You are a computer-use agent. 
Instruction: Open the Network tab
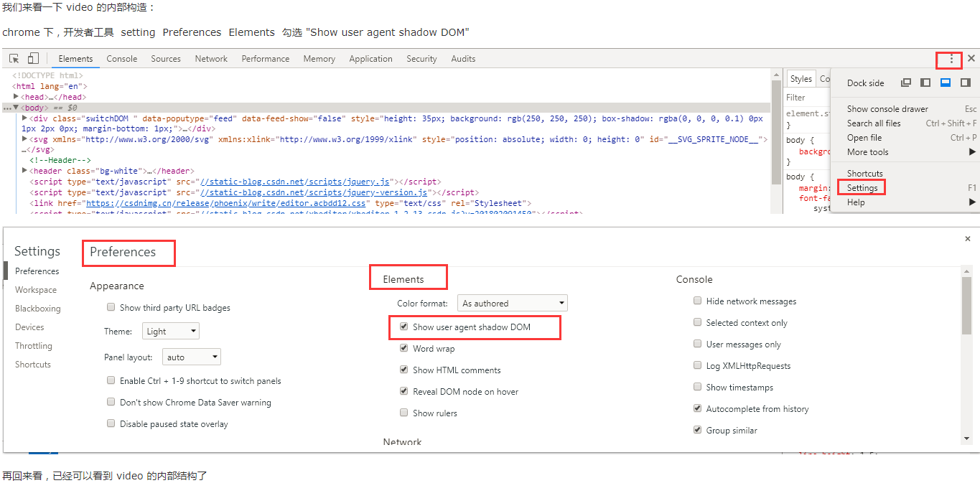[211, 59]
